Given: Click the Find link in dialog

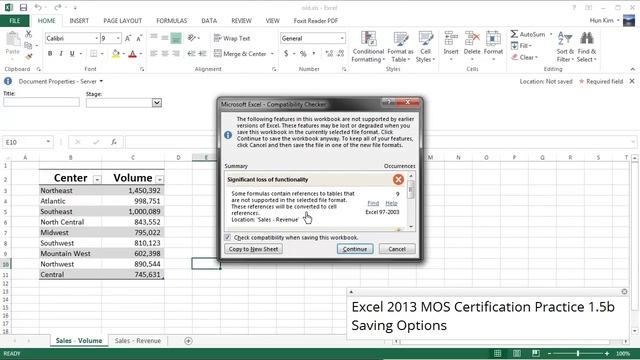Looking at the screenshot, I should click(373, 203).
